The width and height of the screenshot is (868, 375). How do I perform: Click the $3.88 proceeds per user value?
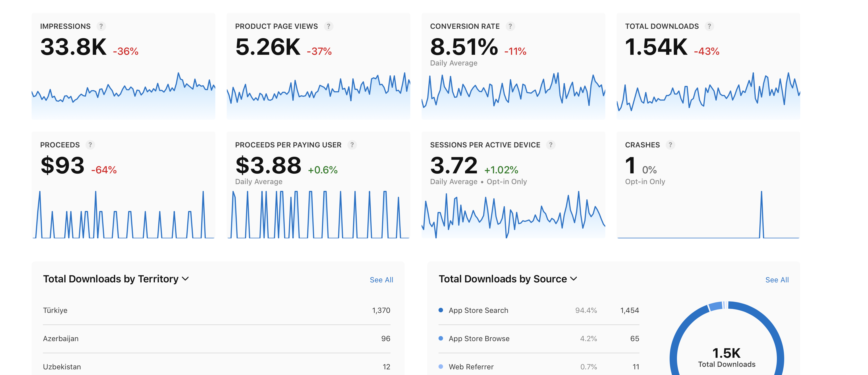coord(268,165)
